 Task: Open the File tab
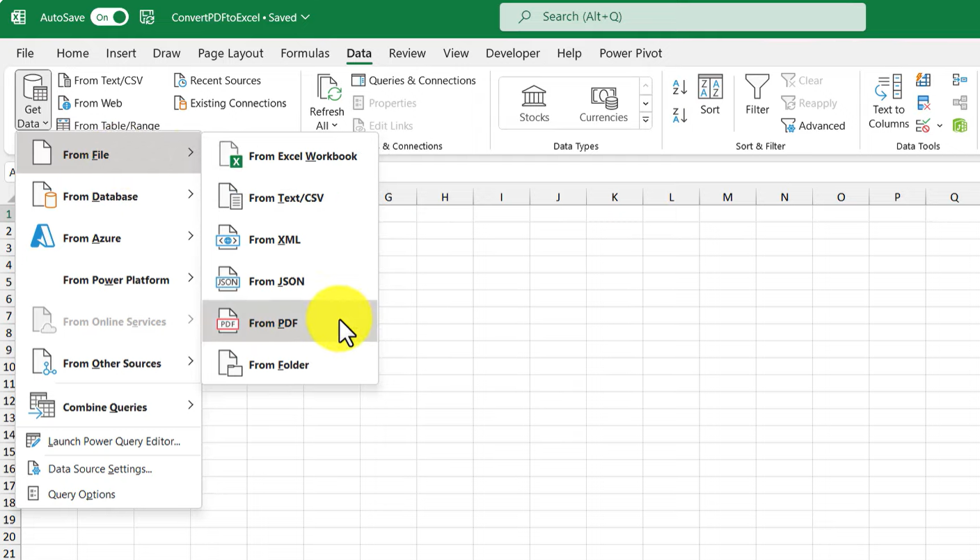click(25, 53)
